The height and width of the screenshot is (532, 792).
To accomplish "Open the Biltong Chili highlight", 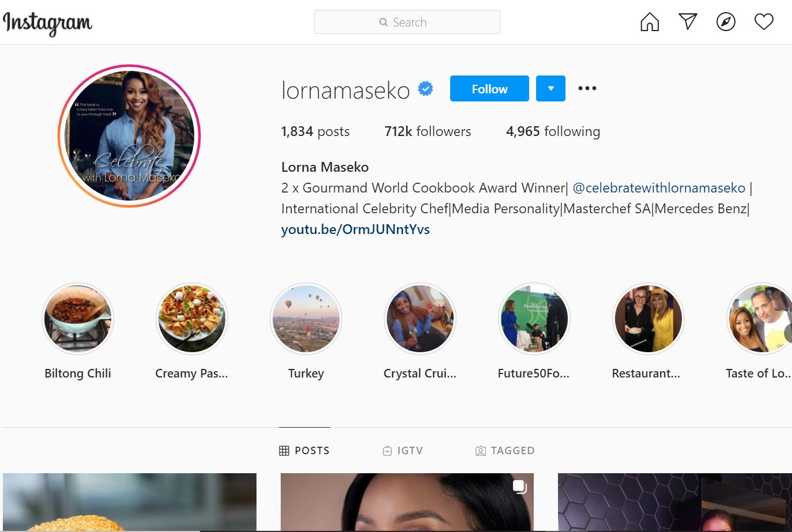I will [x=78, y=319].
